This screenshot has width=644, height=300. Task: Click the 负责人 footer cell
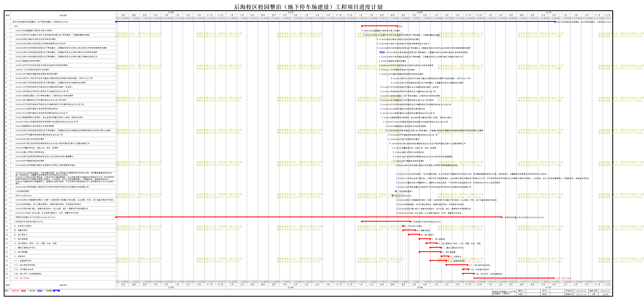(521, 295)
